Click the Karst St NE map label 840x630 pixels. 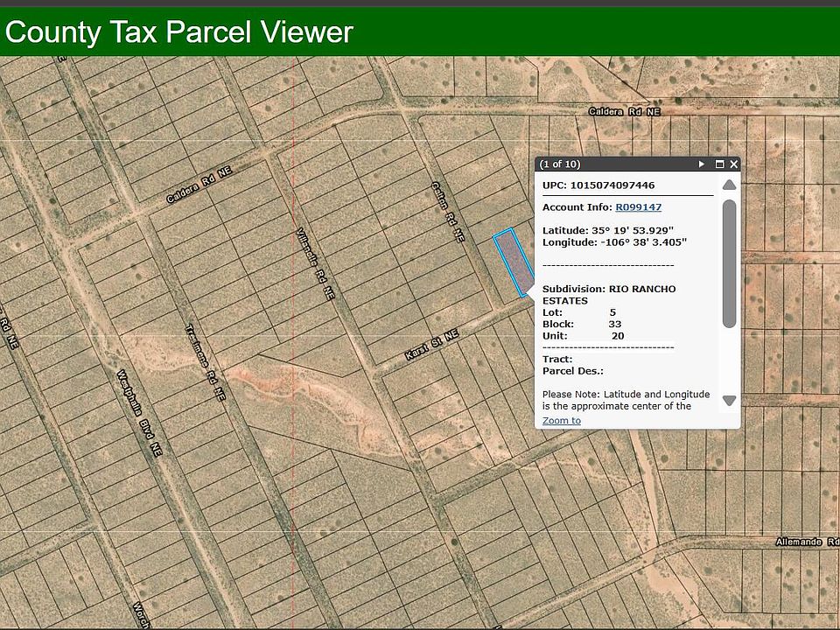coord(431,345)
